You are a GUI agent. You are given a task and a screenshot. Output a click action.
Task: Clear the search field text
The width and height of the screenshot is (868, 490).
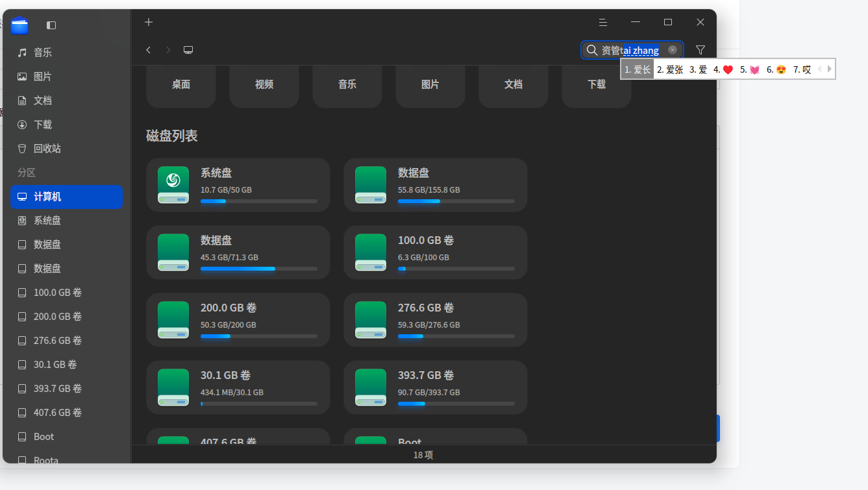coord(673,50)
